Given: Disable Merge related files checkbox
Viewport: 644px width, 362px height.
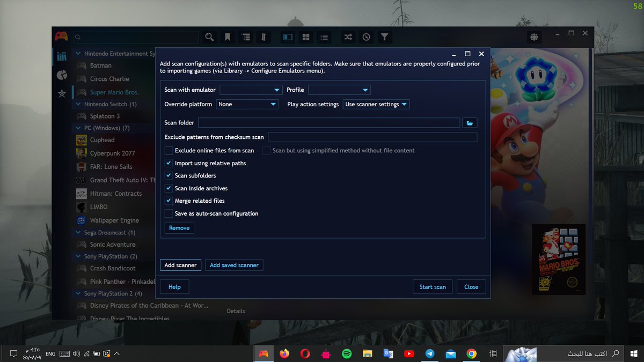Looking at the screenshot, I should tap(169, 201).
